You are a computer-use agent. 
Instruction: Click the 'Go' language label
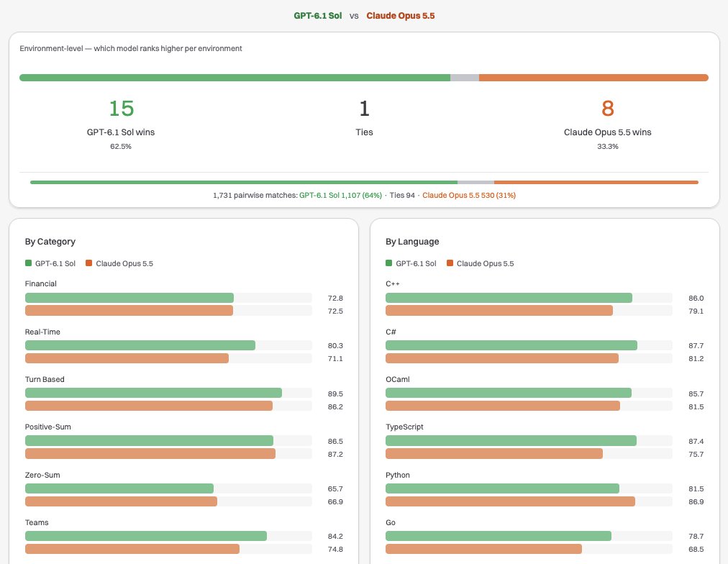click(x=391, y=523)
